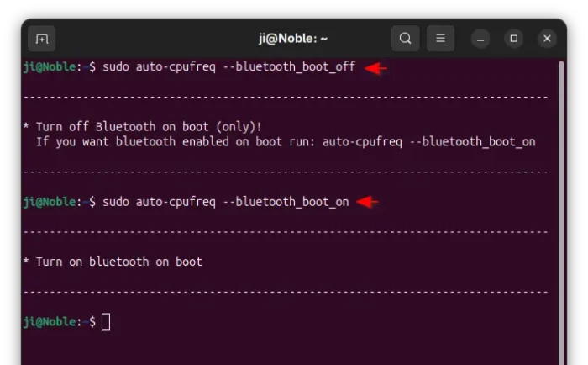
Task: Open a new terminal tab
Action: tap(41, 39)
